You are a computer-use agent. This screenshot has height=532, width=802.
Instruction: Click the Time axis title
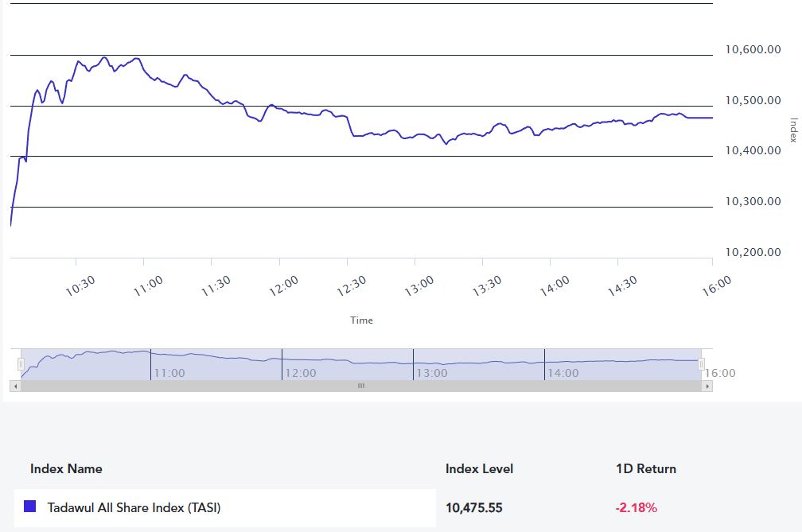[361, 320]
